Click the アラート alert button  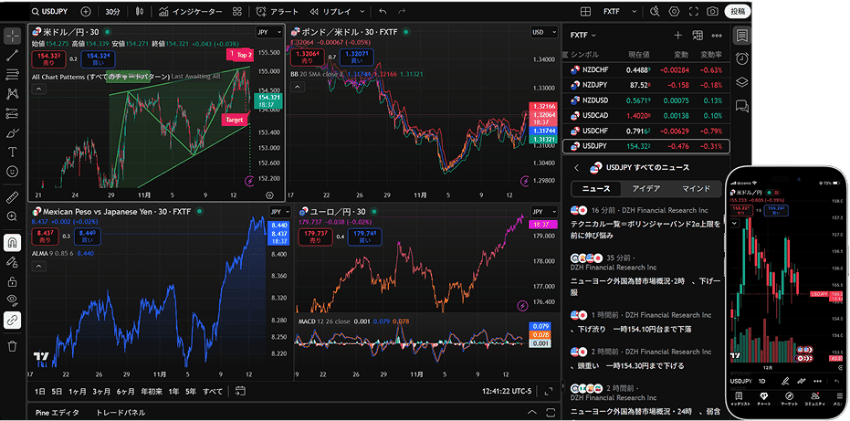[276, 11]
